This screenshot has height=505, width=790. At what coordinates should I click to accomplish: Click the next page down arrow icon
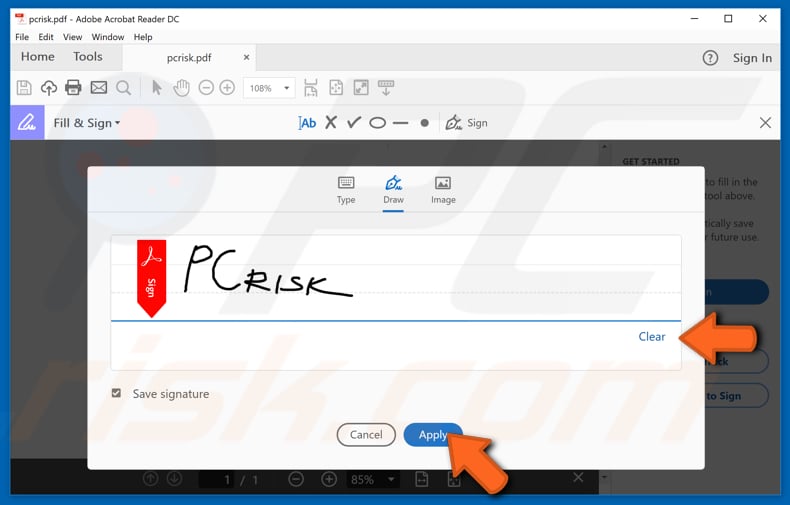(174, 478)
